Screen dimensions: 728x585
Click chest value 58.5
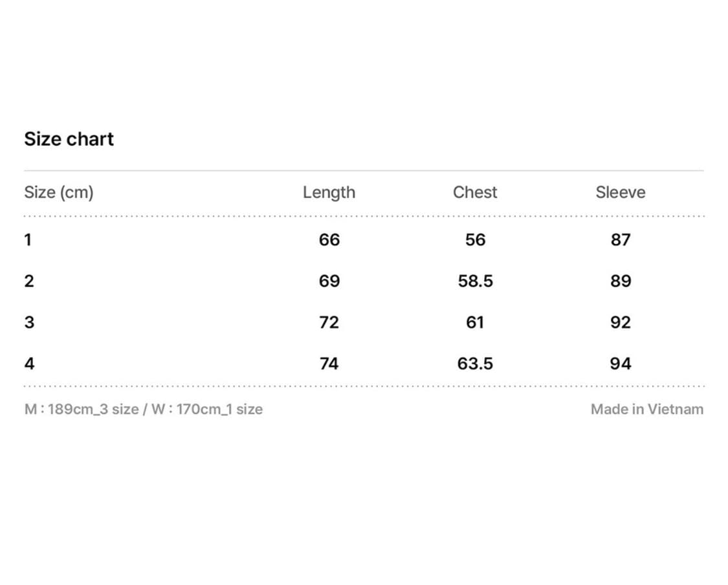click(x=475, y=281)
